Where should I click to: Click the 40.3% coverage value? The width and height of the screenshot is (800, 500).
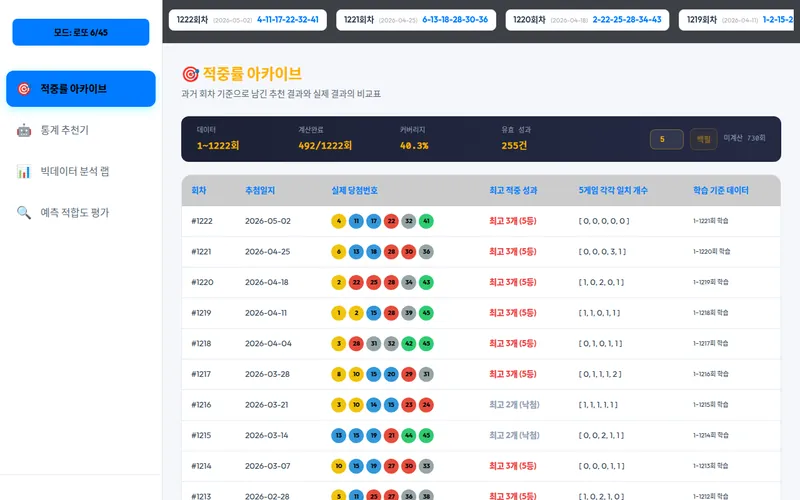pos(414,145)
